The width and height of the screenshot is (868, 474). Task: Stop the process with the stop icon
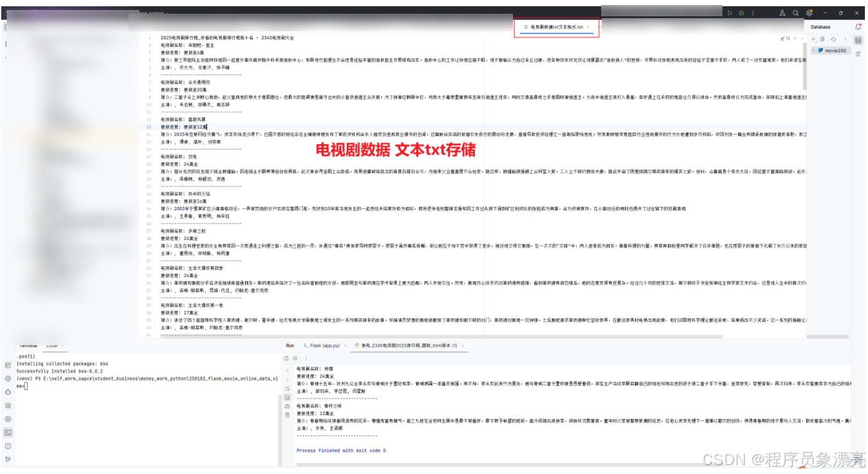click(x=295, y=358)
